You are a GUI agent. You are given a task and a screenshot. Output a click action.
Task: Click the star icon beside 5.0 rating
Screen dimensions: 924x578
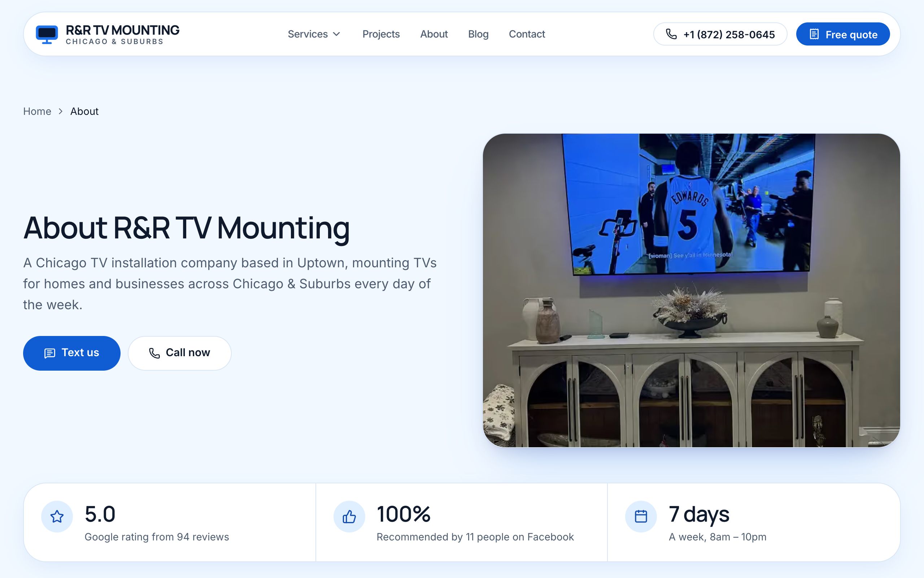57,517
